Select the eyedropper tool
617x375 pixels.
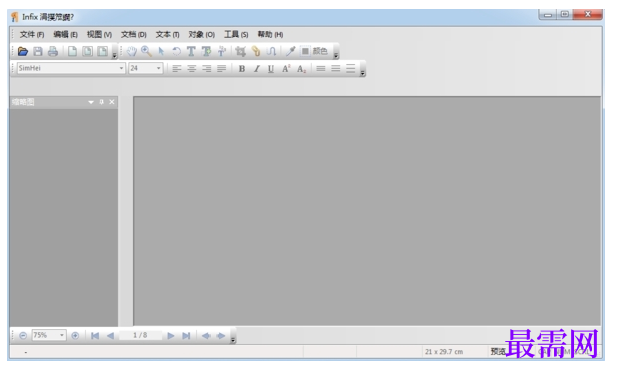point(290,51)
